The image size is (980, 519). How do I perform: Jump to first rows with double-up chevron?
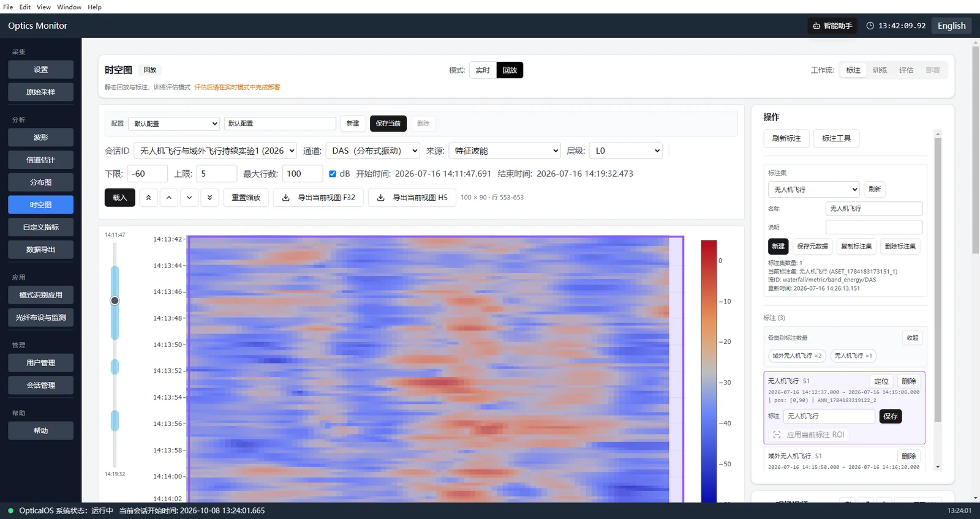click(x=148, y=198)
